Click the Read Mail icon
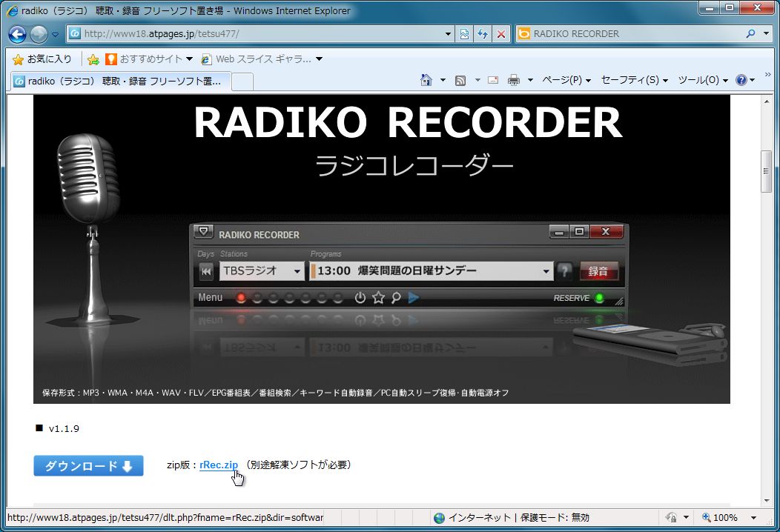Image resolution: width=780 pixels, height=532 pixels. coord(493,80)
